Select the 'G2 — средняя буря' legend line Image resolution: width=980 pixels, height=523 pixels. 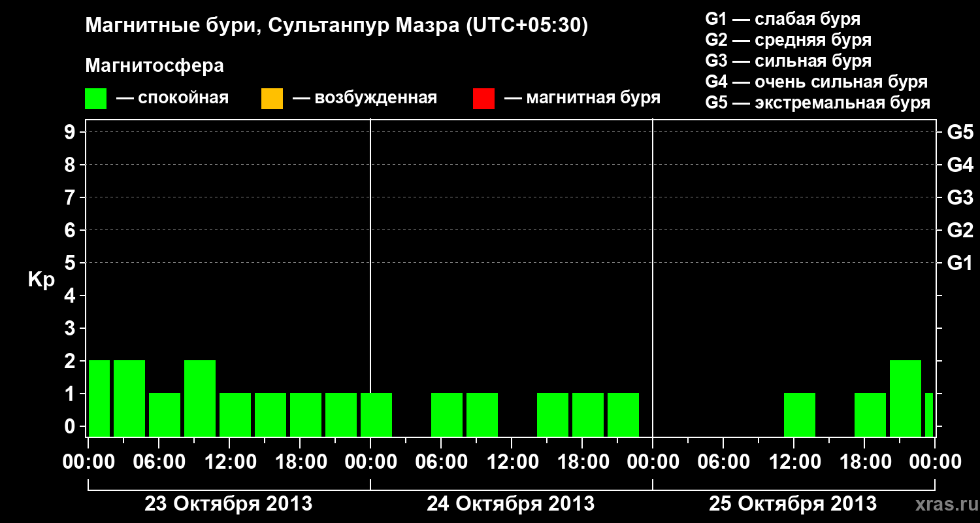(x=788, y=40)
